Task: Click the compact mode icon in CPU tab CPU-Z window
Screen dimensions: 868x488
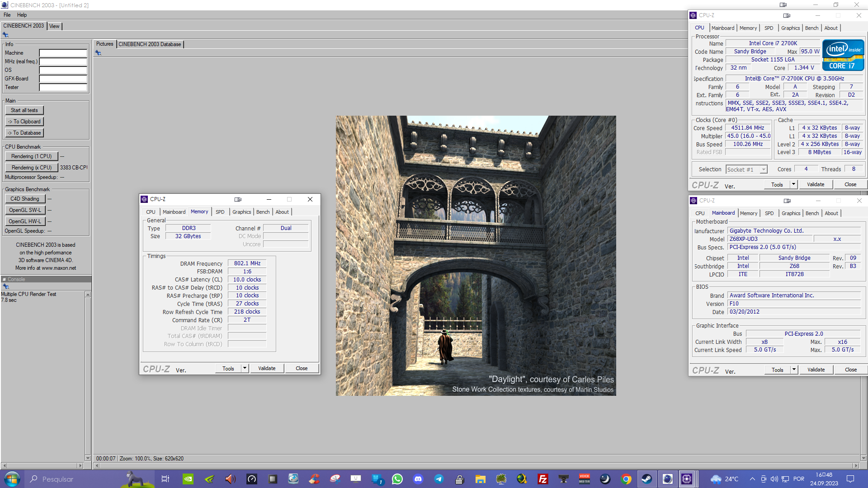Action: pyautogui.click(x=787, y=15)
